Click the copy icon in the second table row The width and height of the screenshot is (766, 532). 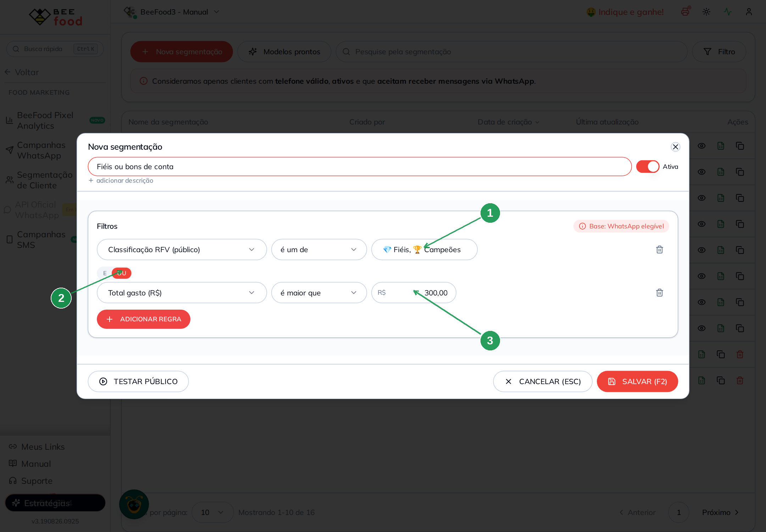[740, 172]
